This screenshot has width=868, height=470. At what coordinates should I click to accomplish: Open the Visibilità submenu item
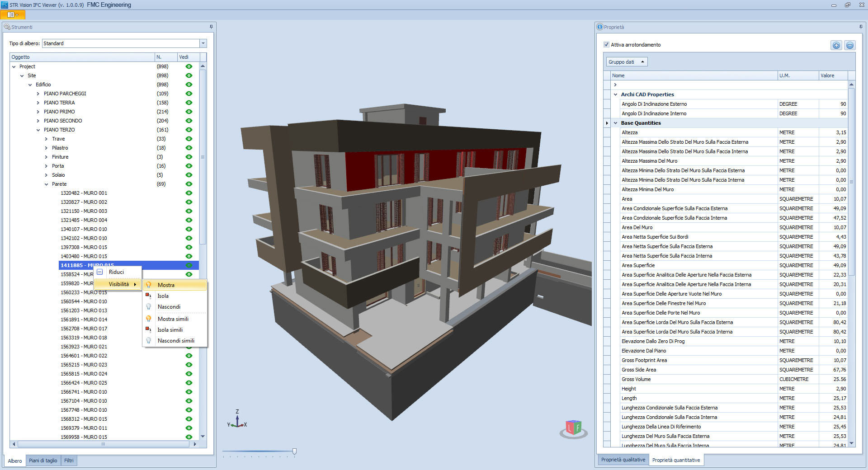[x=118, y=284]
